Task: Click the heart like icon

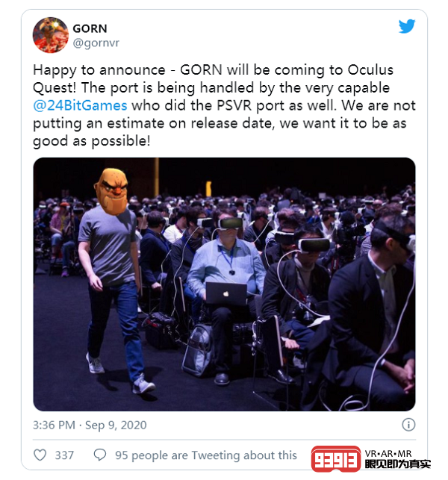Action: point(40,455)
